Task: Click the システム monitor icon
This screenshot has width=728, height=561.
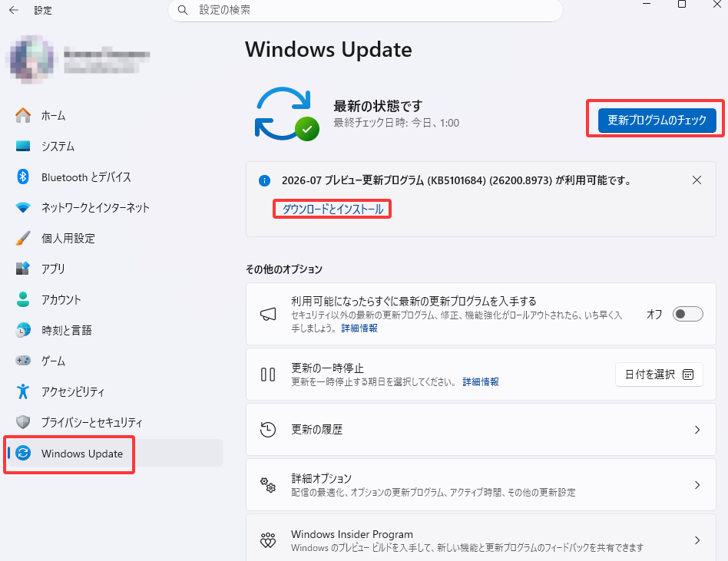Action: (x=23, y=146)
